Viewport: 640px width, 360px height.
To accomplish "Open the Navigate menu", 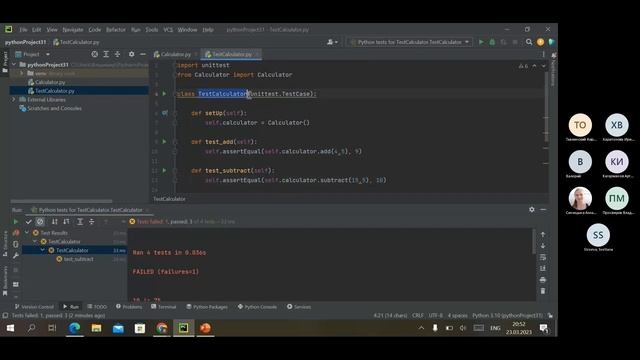I will (x=73, y=30).
